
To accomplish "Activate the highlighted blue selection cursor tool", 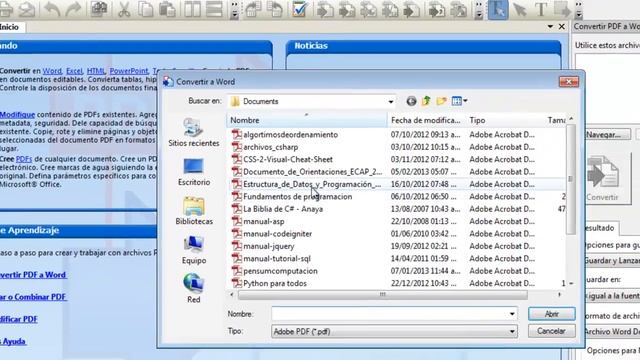I will coord(498,9).
